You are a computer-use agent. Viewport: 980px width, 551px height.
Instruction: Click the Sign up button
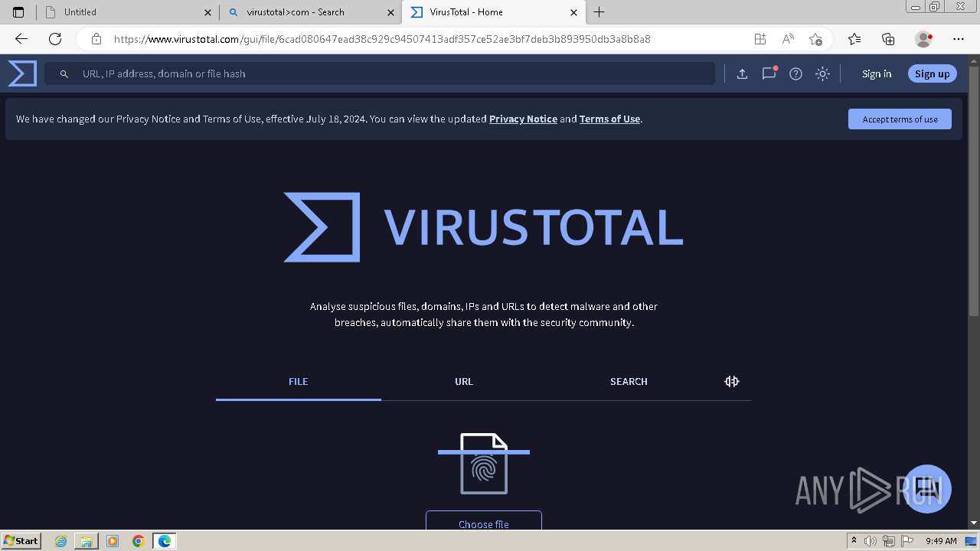[932, 73]
